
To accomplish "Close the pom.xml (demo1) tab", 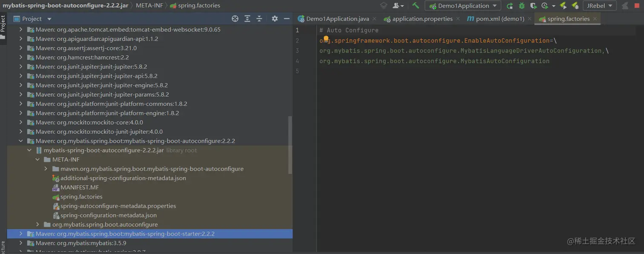I will (529, 19).
